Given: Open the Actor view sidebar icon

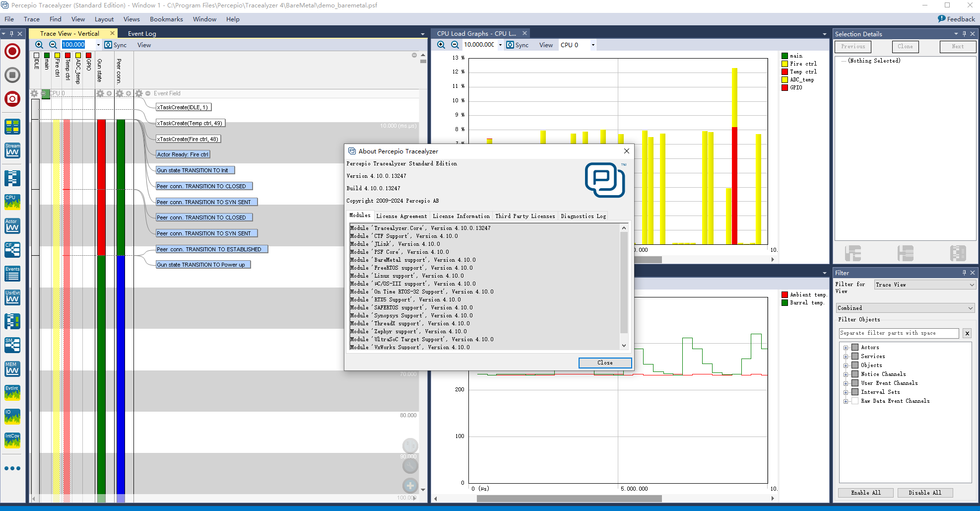Looking at the screenshot, I should [12, 226].
